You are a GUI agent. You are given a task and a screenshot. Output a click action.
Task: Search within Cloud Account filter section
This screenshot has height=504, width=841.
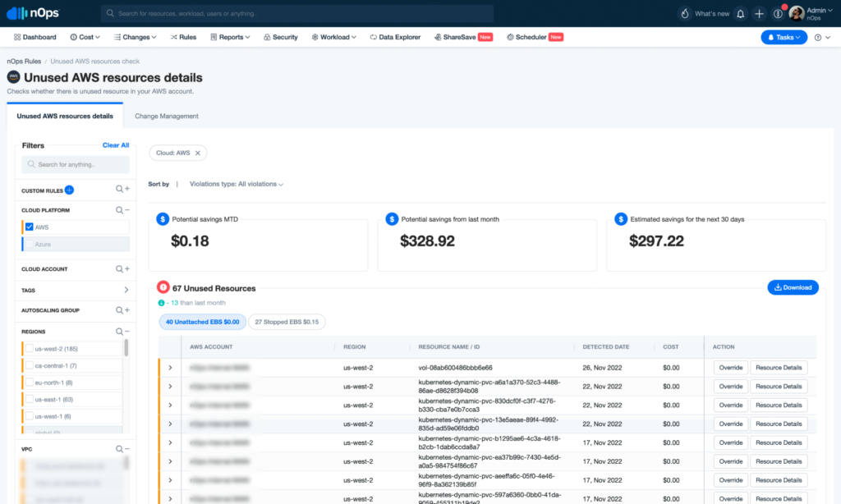pyautogui.click(x=119, y=269)
